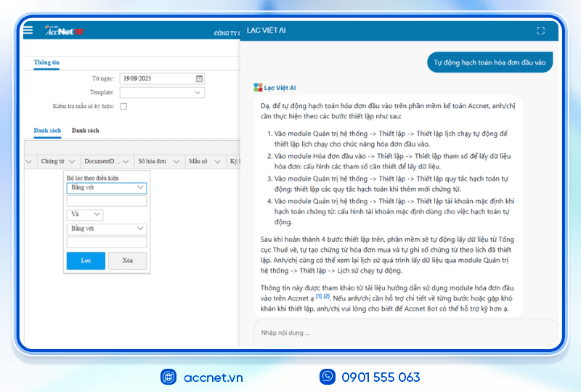
Task: Click the AccNet ERP logo
Action: 64,31
